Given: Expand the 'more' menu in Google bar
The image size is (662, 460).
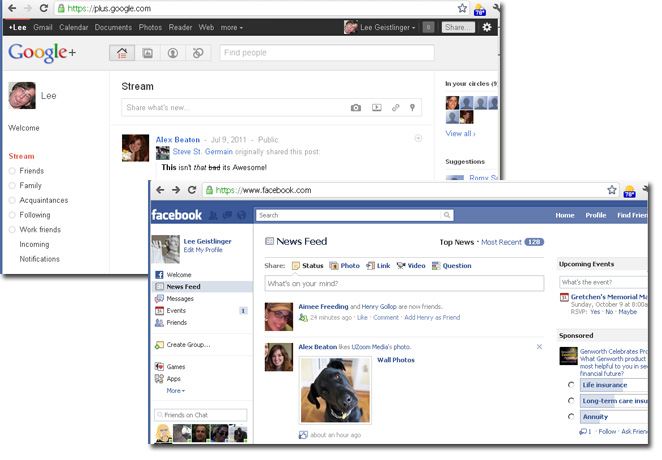Looking at the screenshot, I should (x=231, y=27).
